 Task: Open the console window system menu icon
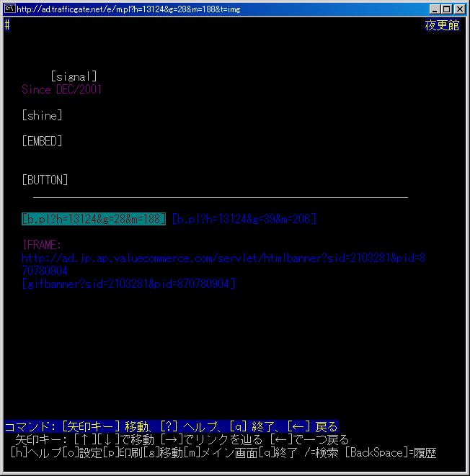click(x=9, y=9)
